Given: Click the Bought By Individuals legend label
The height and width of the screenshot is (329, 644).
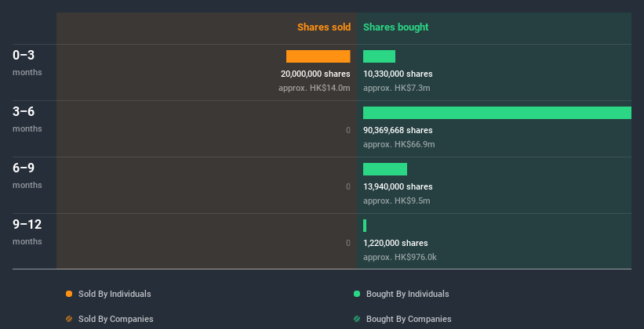Looking at the screenshot, I should tap(407, 294).
